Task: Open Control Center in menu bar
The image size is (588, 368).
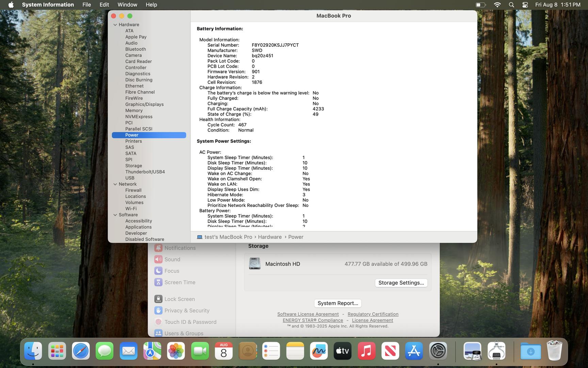Action: click(x=525, y=5)
